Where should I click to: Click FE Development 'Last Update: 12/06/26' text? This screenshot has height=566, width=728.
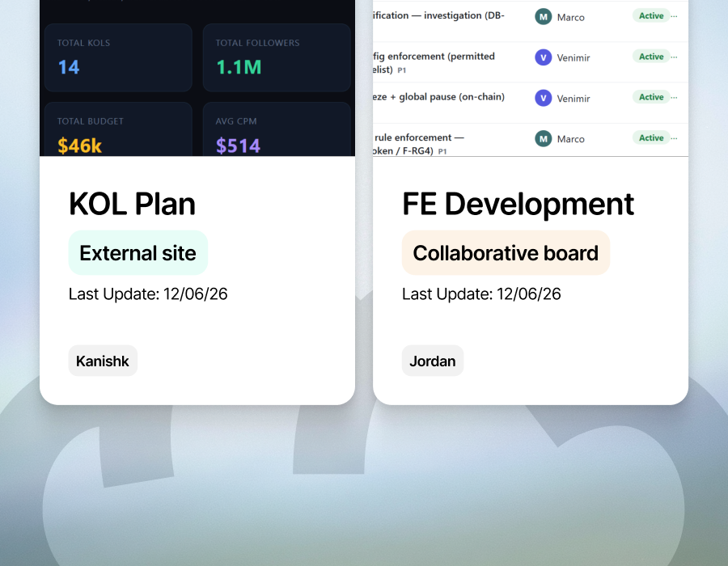pyautogui.click(x=481, y=294)
